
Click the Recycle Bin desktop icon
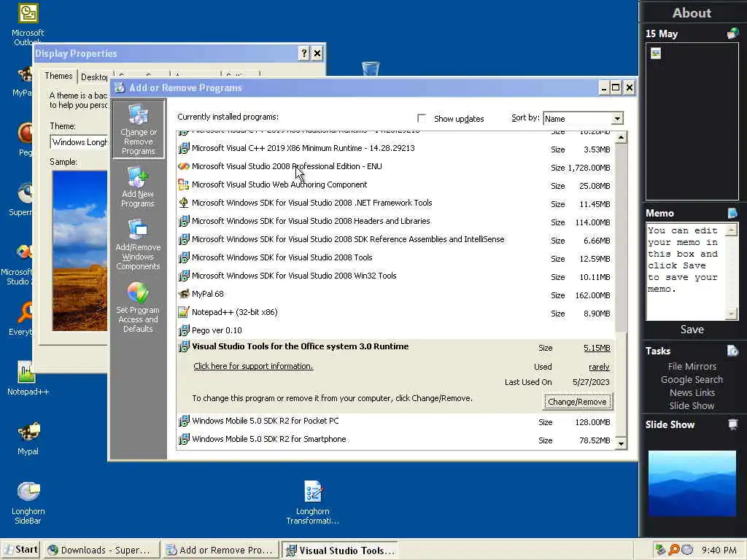370,69
